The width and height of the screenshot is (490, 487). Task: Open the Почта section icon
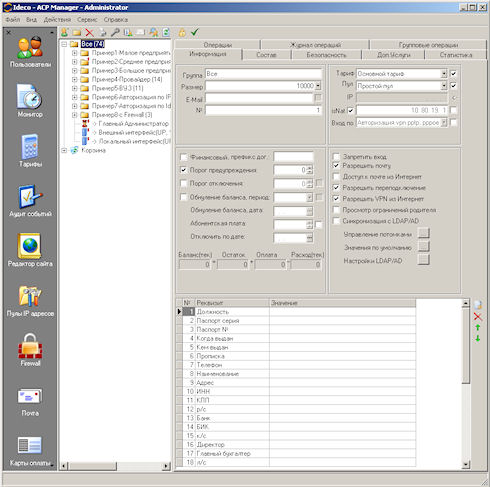pos(30,397)
